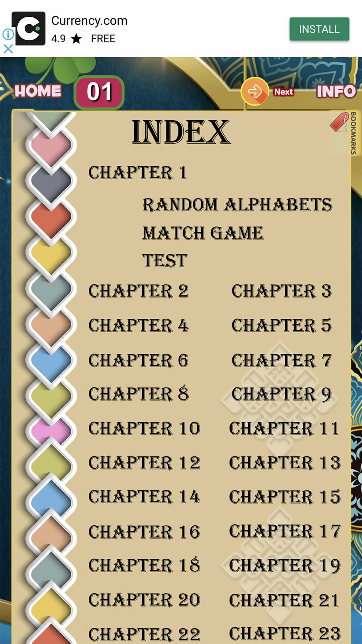Tap the page number 01 badge
The width and height of the screenshot is (362, 644).
pyautogui.click(x=99, y=92)
